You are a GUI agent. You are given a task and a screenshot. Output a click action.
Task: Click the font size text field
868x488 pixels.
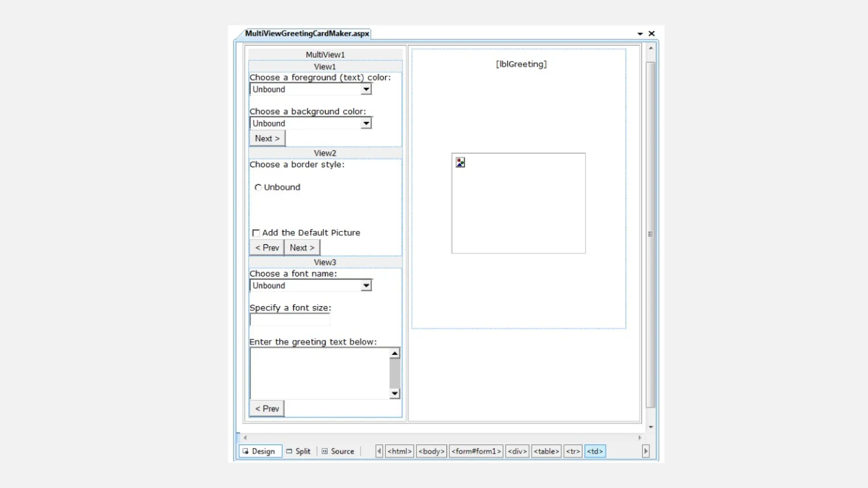290,320
